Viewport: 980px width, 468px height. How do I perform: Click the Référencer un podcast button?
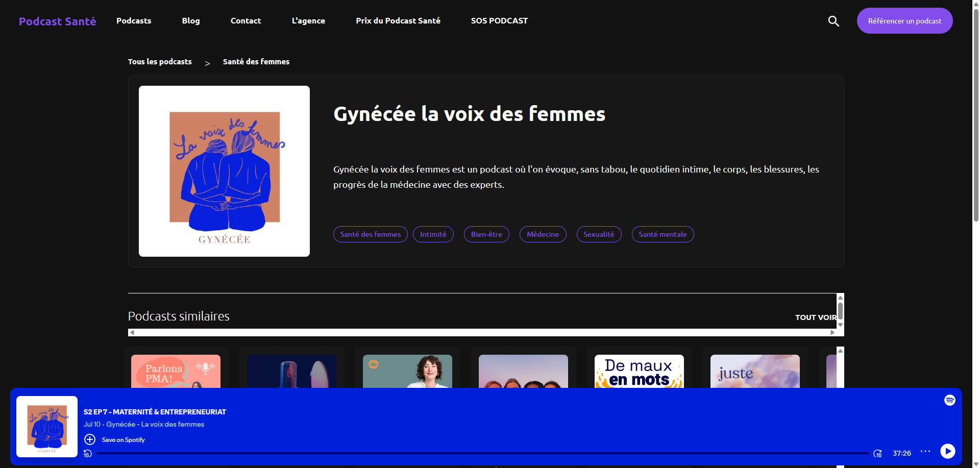[x=904, y=21]
